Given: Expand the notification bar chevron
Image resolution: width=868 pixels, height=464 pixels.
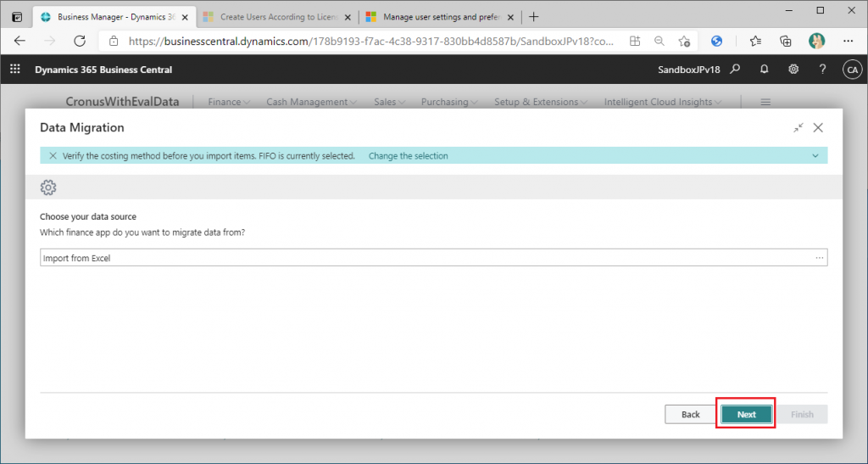Looking at the screenshot, I should (815, 156).
